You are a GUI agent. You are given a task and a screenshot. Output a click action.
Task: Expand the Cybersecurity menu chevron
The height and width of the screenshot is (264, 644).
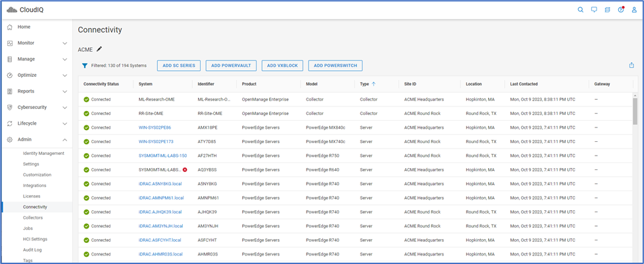point(64,108)
